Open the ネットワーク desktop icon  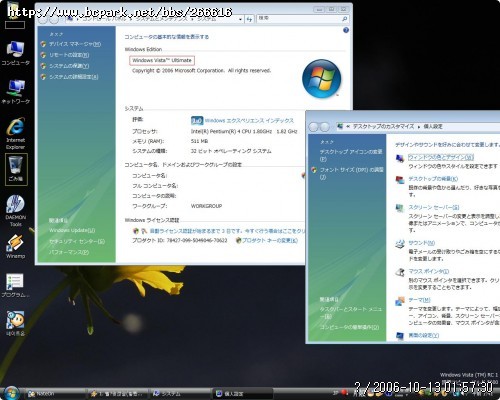tap(15, 91)
